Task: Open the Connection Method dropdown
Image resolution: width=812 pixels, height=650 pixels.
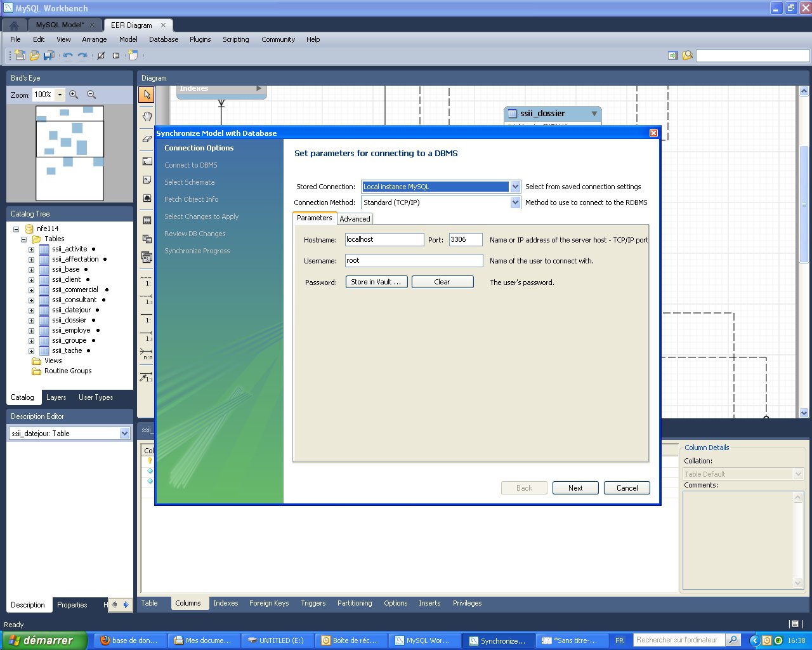Action: pyautogui.click(x=515, y=202)
